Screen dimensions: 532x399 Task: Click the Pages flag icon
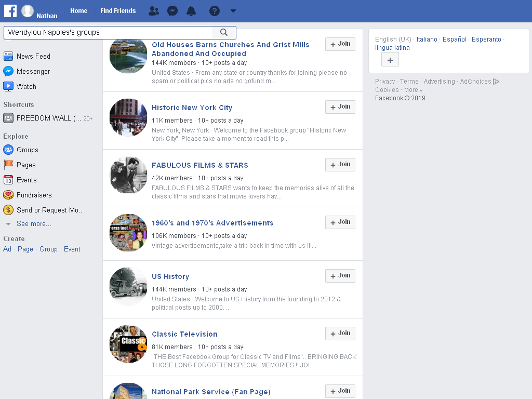[x=8, y=165]
